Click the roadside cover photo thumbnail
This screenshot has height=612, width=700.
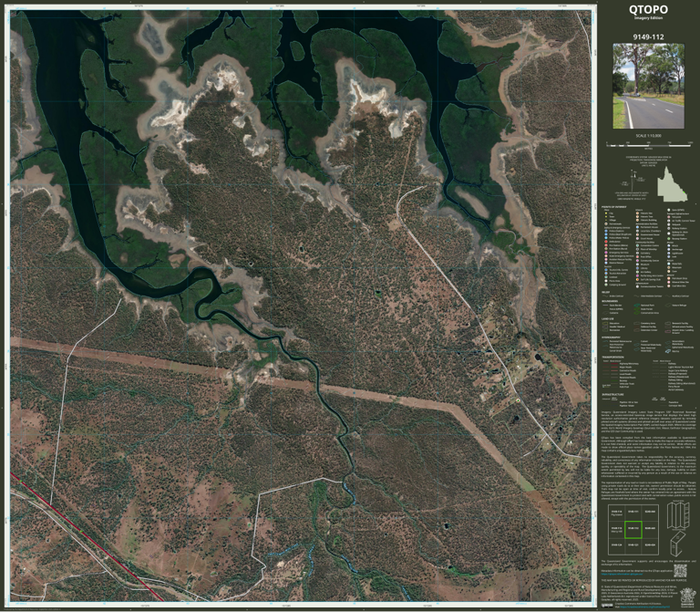(649, 87)
